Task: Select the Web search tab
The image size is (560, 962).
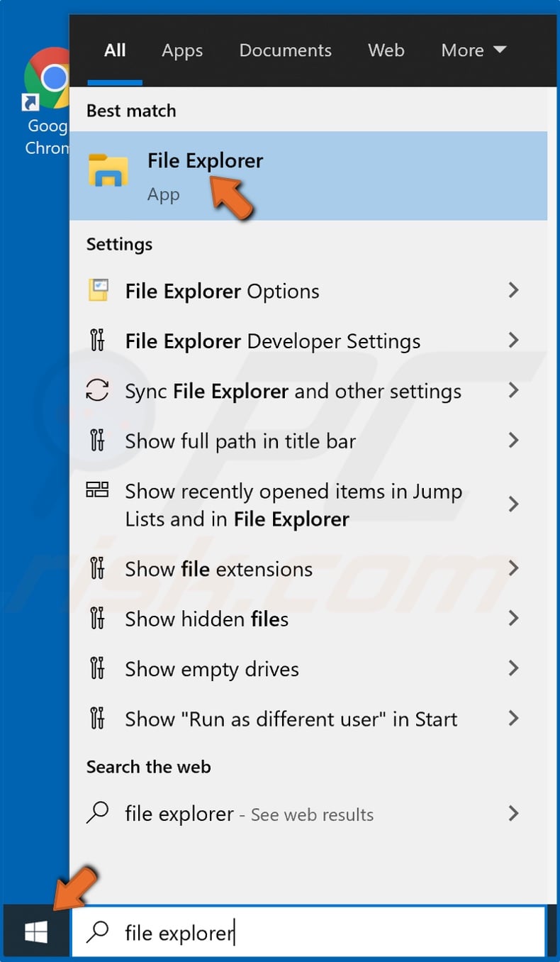Action: (386, 50)
